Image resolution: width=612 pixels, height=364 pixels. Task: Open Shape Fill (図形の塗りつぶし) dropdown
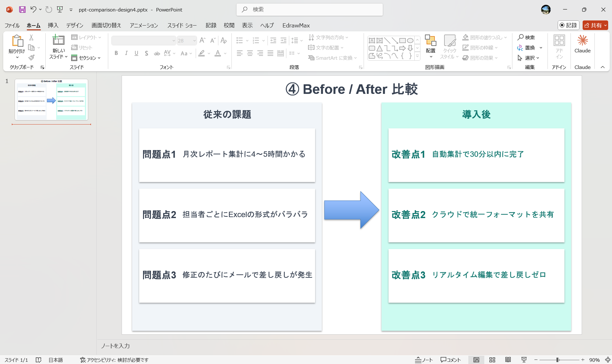tap(485, 37)
